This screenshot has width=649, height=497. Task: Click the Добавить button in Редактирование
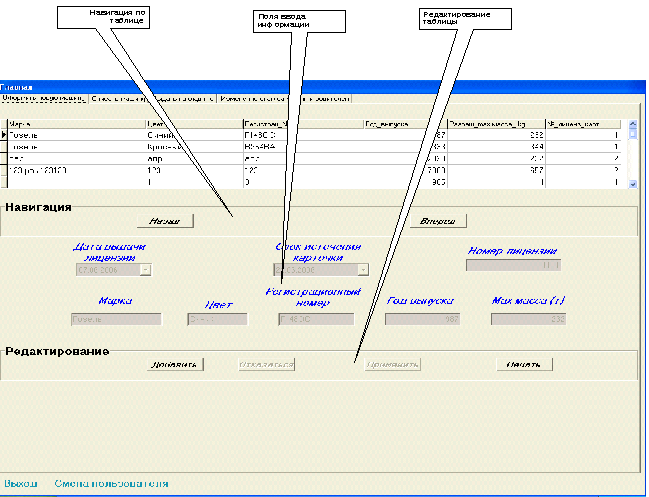tap(175, 365)
